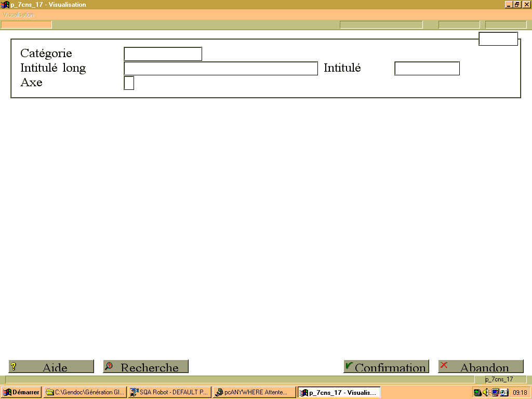Click the application icon in title bar
Image resolution: width=532 pixels, height=399 pixels.
tap(5, 5)
